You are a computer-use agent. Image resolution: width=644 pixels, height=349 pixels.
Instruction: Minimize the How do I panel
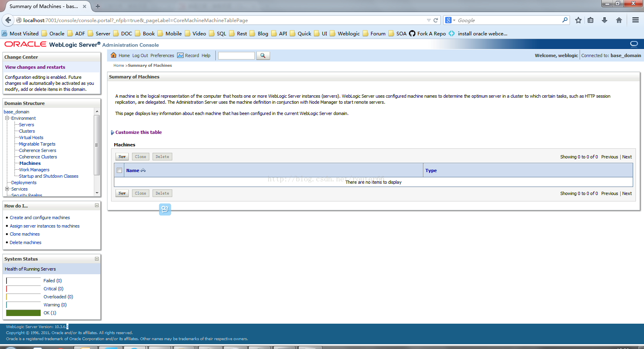[97, 205]
